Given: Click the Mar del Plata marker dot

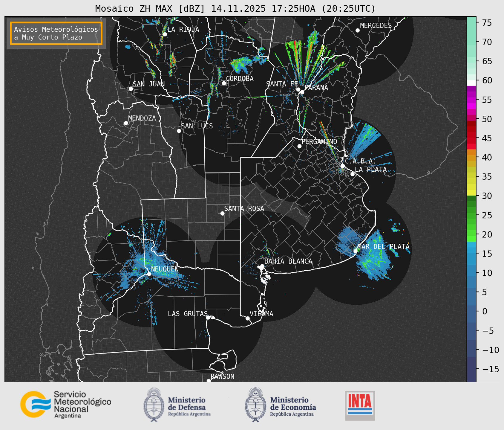Looking at the screenshot, I should (x=355, y=251).
